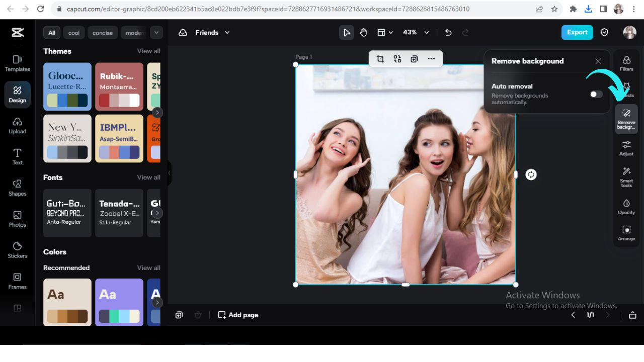The image size is (644, 362).
Task: Click the crop icon above the image
Action: [x=380, y=59]
